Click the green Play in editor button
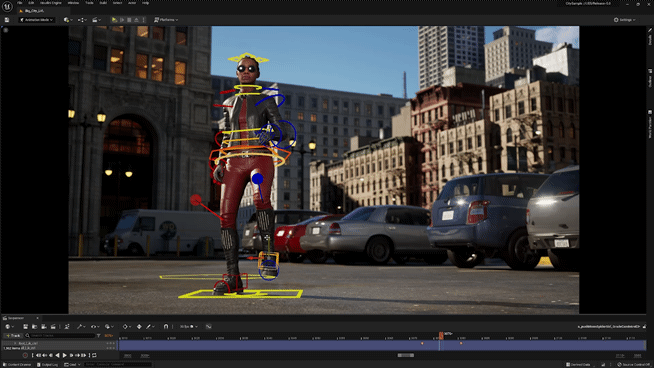 point(114,20)
